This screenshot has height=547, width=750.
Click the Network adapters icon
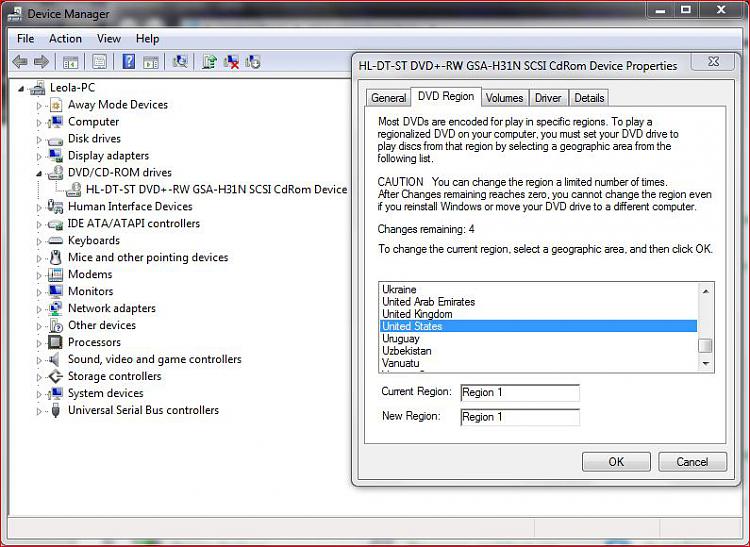pyautogui.click(x=55, y=308)
